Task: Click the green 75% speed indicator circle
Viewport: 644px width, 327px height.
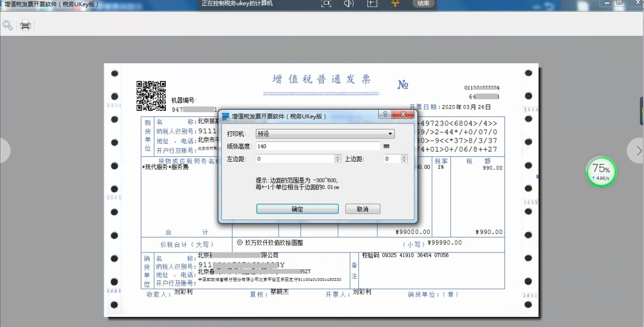Action: click(x=600, y=171)
